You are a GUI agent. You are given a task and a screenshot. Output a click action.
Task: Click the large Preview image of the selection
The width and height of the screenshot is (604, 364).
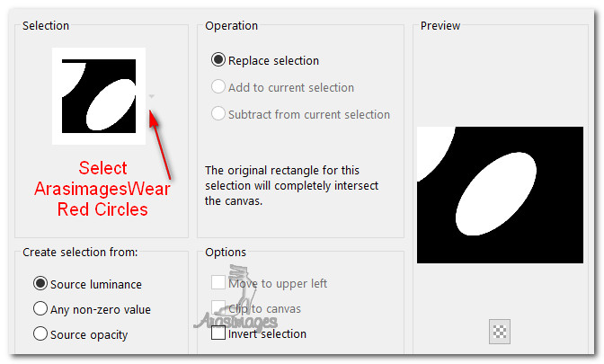coord(500,195)
